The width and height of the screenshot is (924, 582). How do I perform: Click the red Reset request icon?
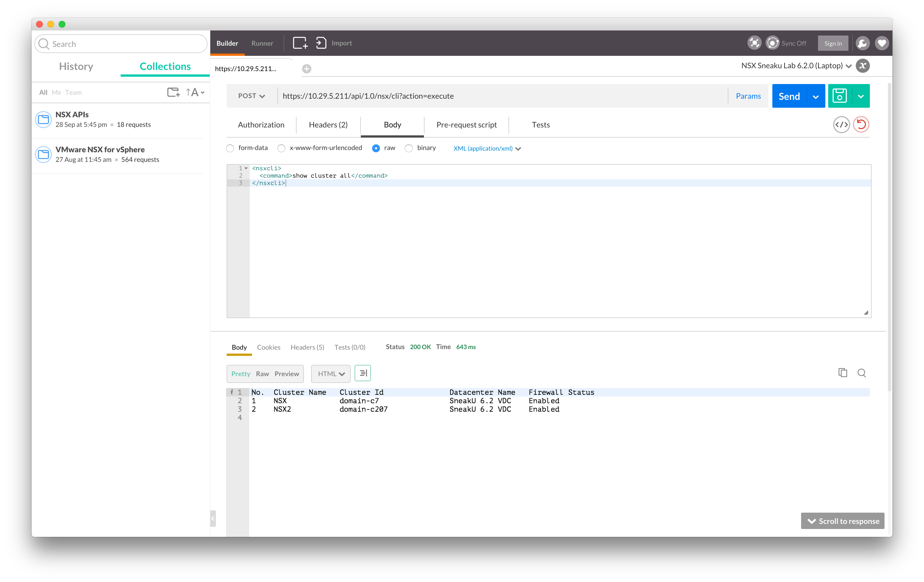tap(861, 125)
